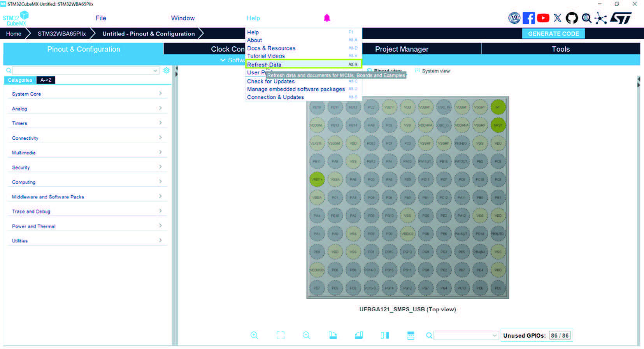Select Refresh Data menu entry

(x=304, y=64)
